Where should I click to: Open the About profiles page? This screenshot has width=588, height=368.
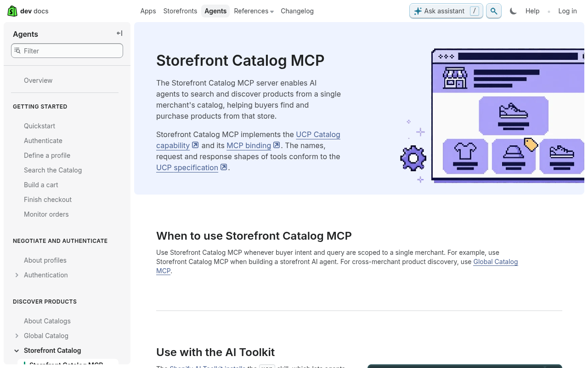pyautogui.click(x=45, y=260)
